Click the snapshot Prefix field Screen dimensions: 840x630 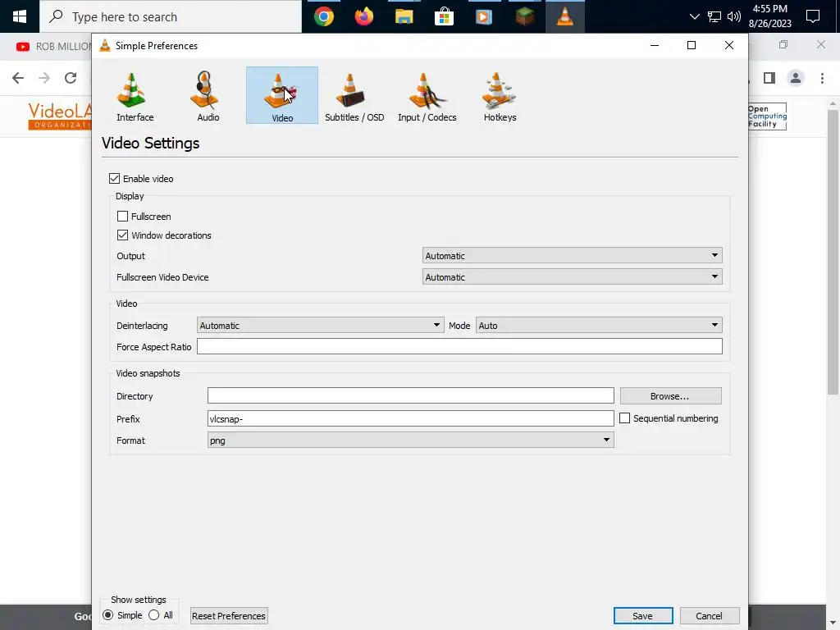(411, 419)
